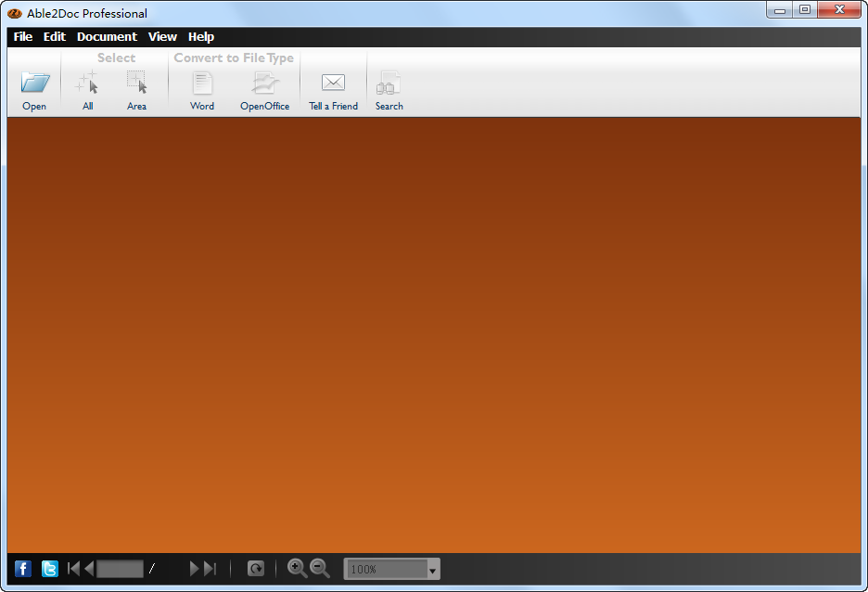Open the Document menu
This screenshot has height=592, width=868.
(x=107, y=36)
